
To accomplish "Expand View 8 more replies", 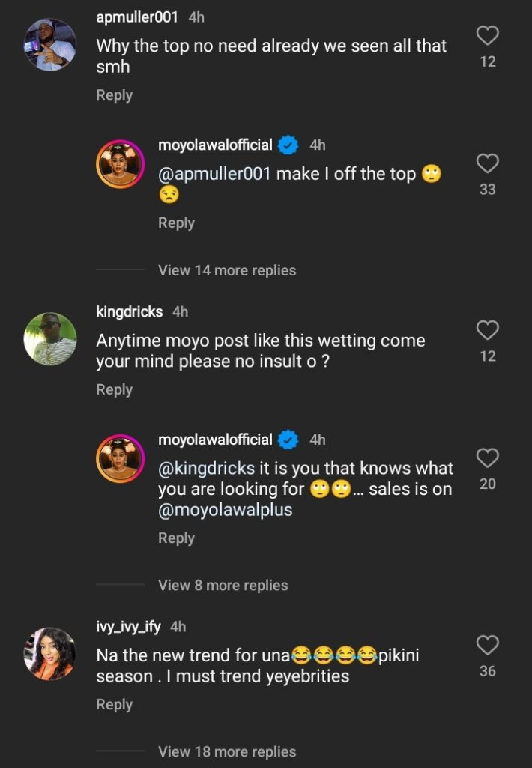I will (223, 585).
